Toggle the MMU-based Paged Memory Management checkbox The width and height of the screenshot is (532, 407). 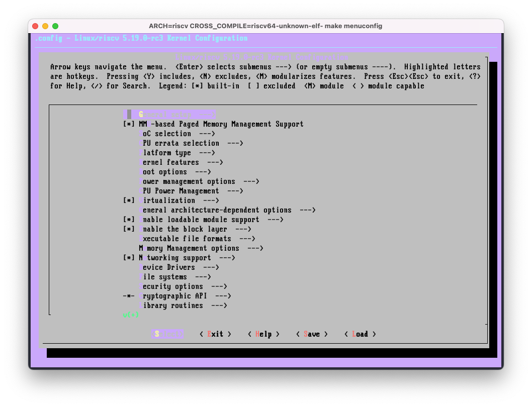[129, 124]
